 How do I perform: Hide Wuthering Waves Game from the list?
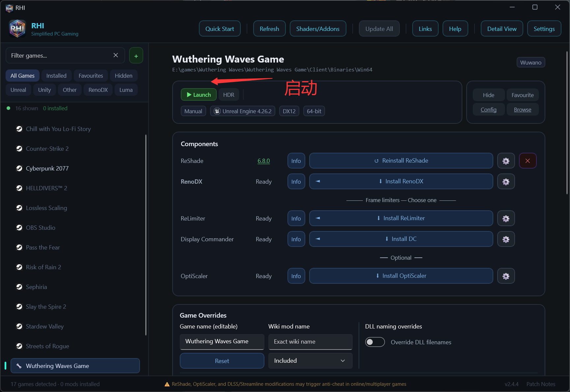point(489,95)
